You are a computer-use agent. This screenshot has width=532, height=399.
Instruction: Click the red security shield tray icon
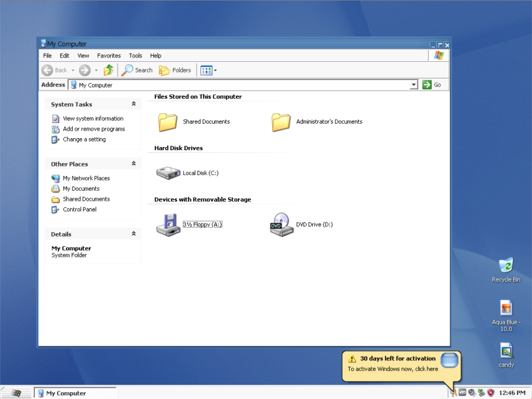point(491,393)
